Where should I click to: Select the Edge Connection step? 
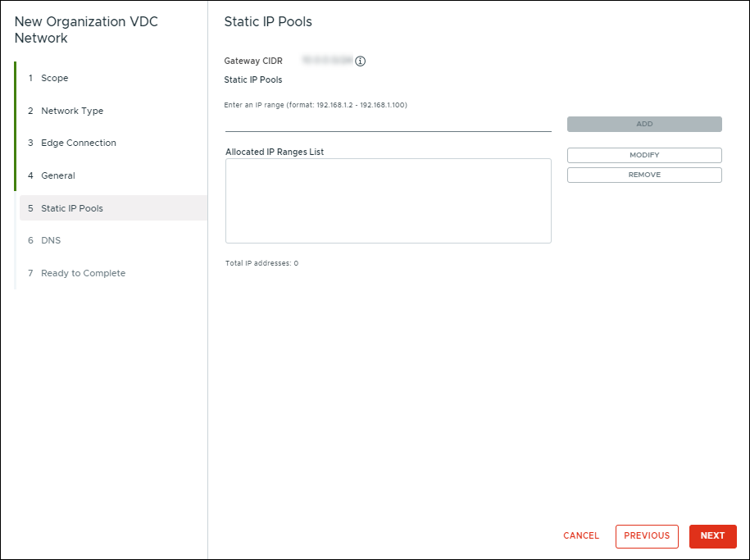[x=78, y=143]
